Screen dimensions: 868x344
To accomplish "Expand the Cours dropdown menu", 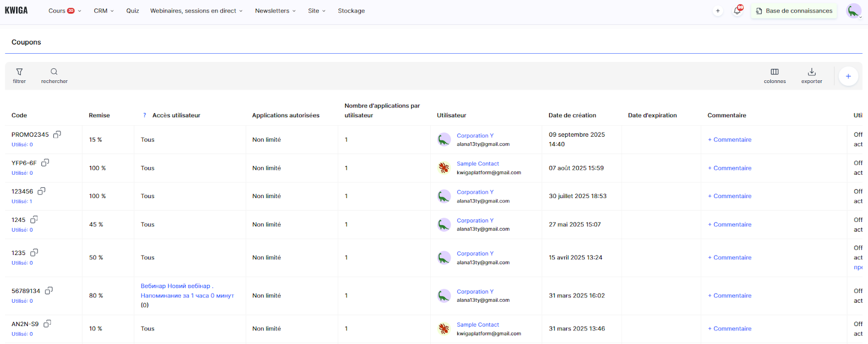I will click(65, 11).
